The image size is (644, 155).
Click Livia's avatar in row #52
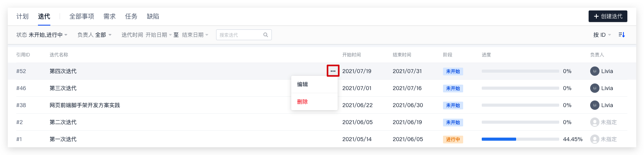595,71
